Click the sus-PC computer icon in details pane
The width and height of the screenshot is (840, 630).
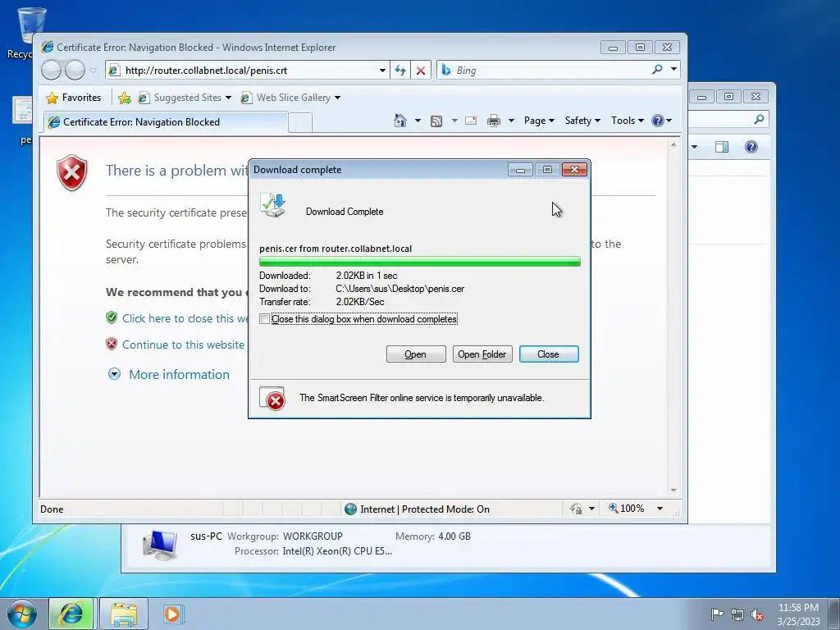click(x=160, y=545)
